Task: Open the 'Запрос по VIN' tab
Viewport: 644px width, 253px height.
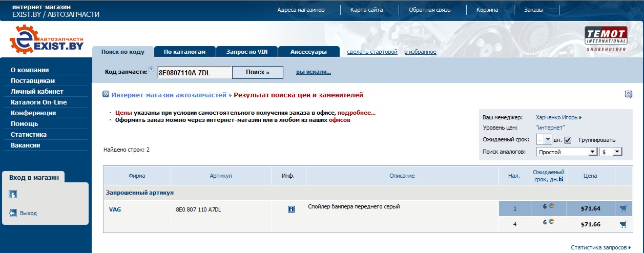Action: (x=247, y=52)
